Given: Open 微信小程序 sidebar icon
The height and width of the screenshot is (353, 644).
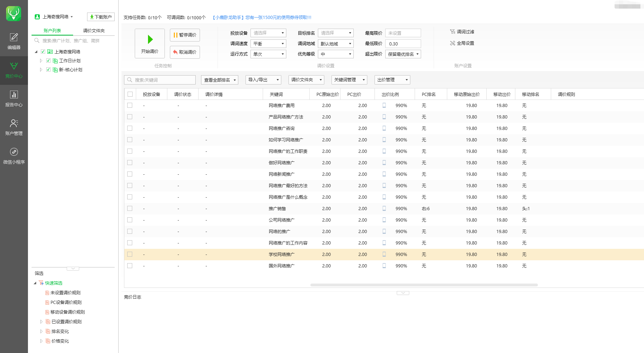Looking at the screenshot, I should click(x=14, y=156).
